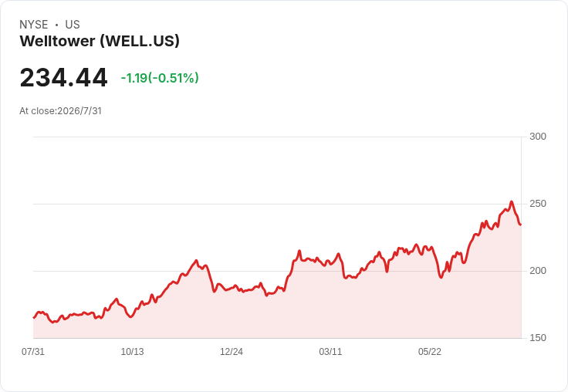Click the 200 y-axis label
The height and width of the screenshot is (392, 568).
coord(538,271)
